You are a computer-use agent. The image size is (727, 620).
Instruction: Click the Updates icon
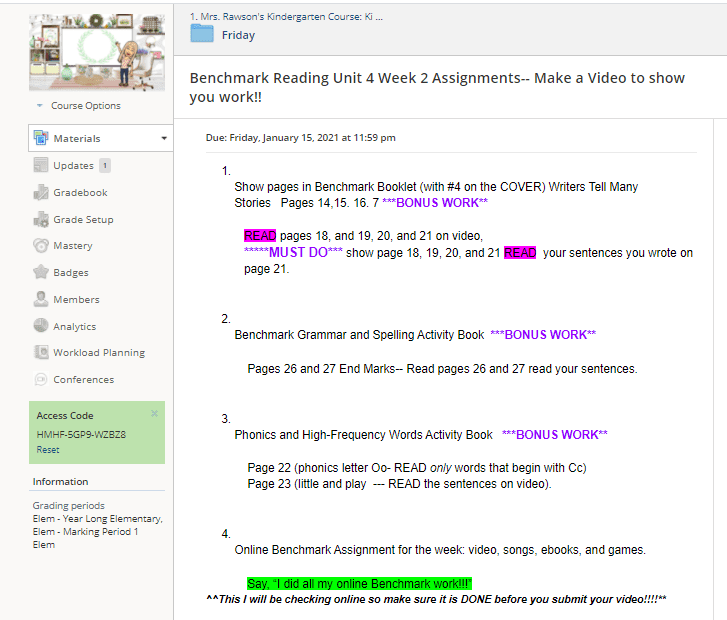(41, 165)
